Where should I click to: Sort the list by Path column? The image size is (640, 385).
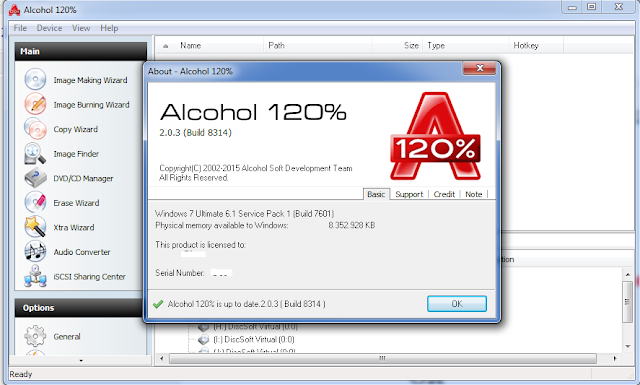276,45
